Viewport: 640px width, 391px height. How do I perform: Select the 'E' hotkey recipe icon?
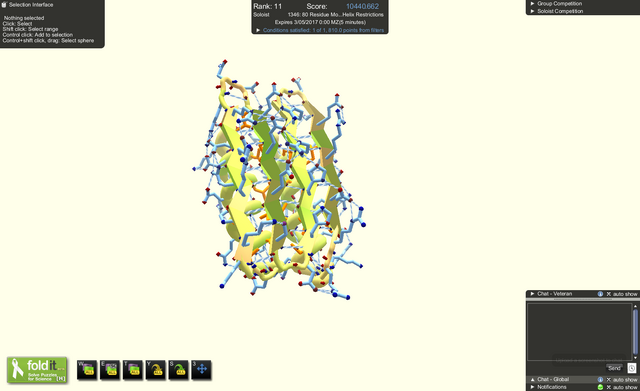coord(110,370)
